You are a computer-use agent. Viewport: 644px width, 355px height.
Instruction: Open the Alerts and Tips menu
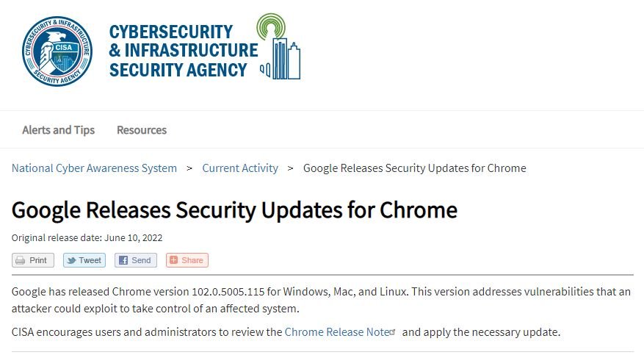(x=58, y=130)
